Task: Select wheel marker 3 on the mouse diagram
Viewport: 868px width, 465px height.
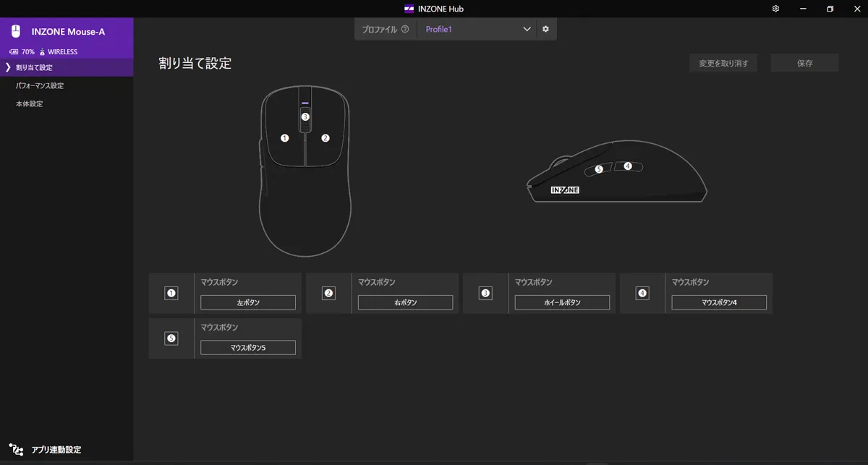Action: click(x=305, y=116)
